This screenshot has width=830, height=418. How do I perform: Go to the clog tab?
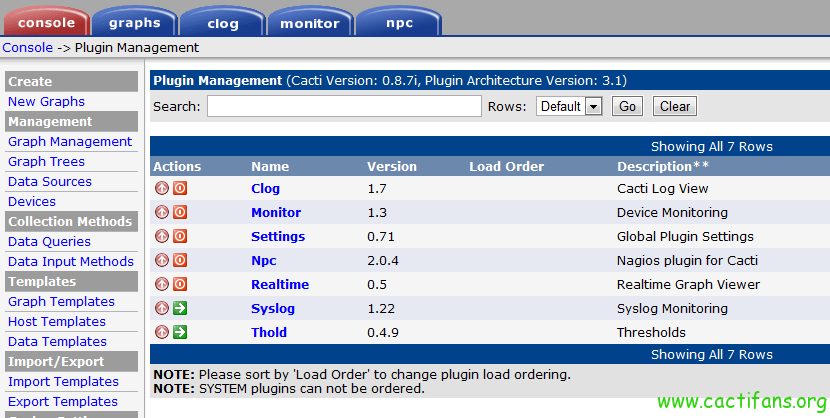coord(222,22)
